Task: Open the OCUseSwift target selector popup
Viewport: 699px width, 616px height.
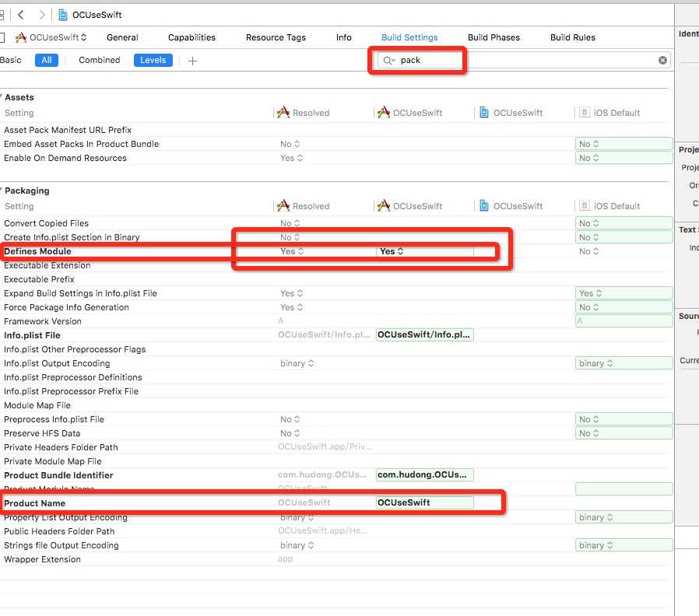Action: [x=51, y=37]
